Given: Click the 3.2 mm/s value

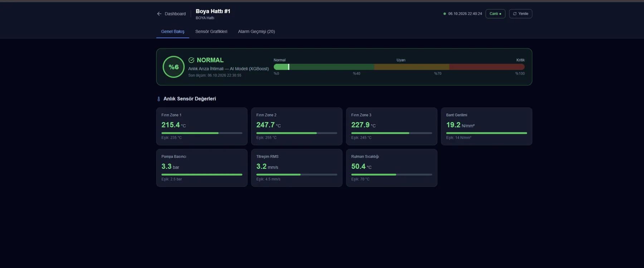Looking at the screenshot, I should 267,166.
